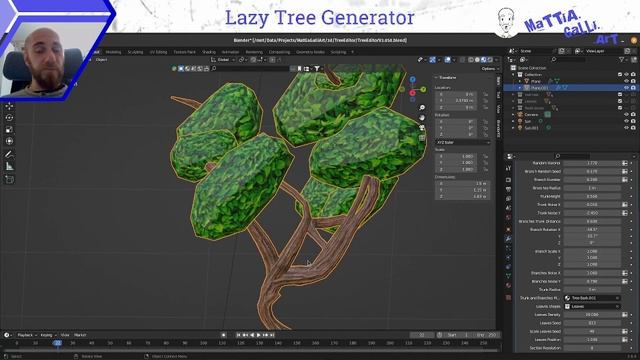Click the blue Z axis on navigation gizmo
640x360 pixels.
tap(413, 79)
